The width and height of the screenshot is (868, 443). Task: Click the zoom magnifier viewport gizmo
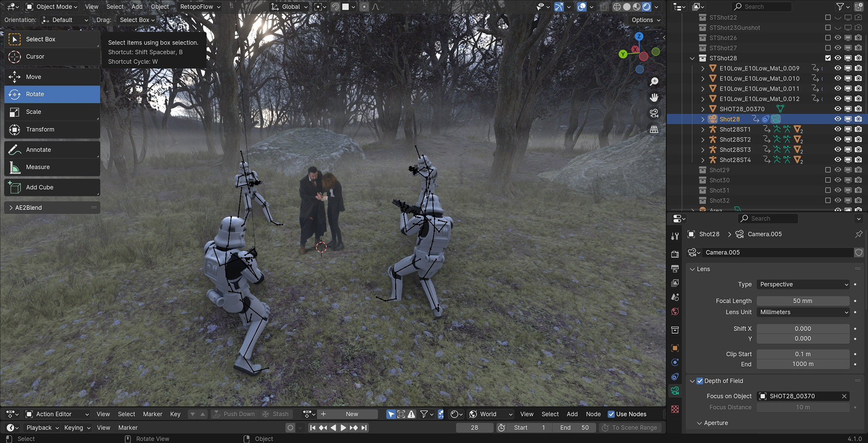(x=654, y=82)
